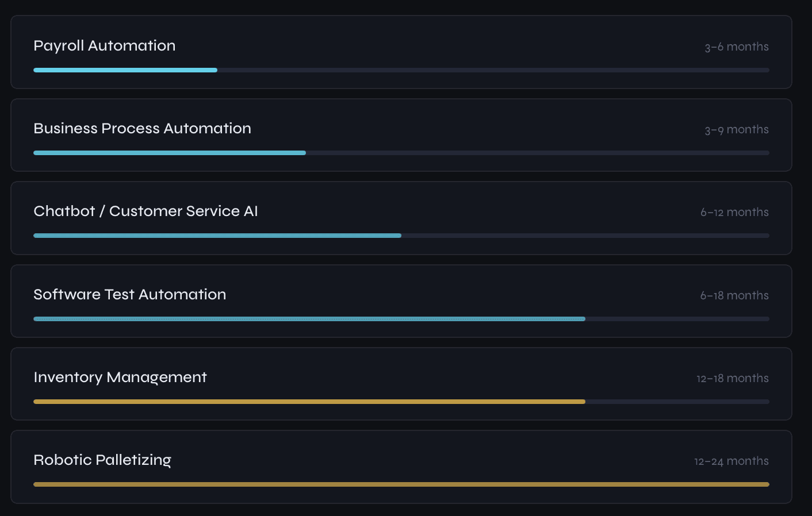Click the Robotic Palletizing title
The height and width of the screenshot is (516, 812).
point(102,460)
